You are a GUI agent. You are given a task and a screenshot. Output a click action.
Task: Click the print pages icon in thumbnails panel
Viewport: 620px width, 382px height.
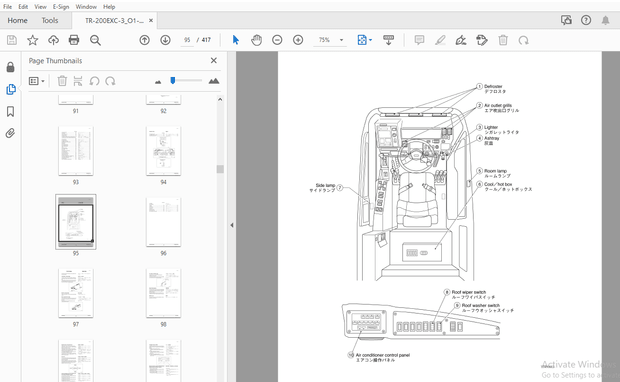[78, 81]
